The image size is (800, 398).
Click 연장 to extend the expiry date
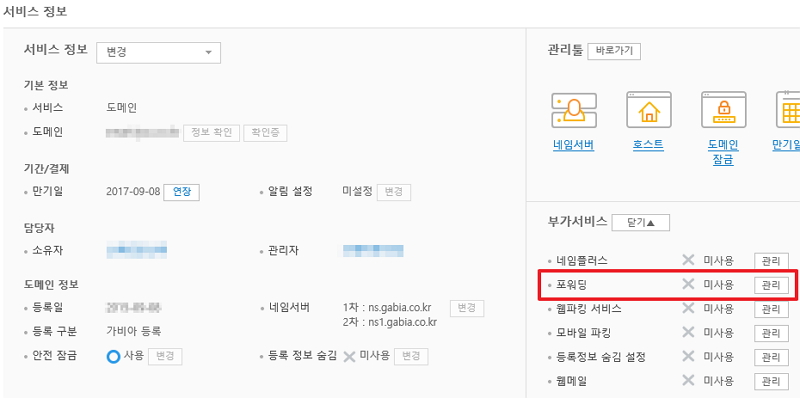point(182,192)
